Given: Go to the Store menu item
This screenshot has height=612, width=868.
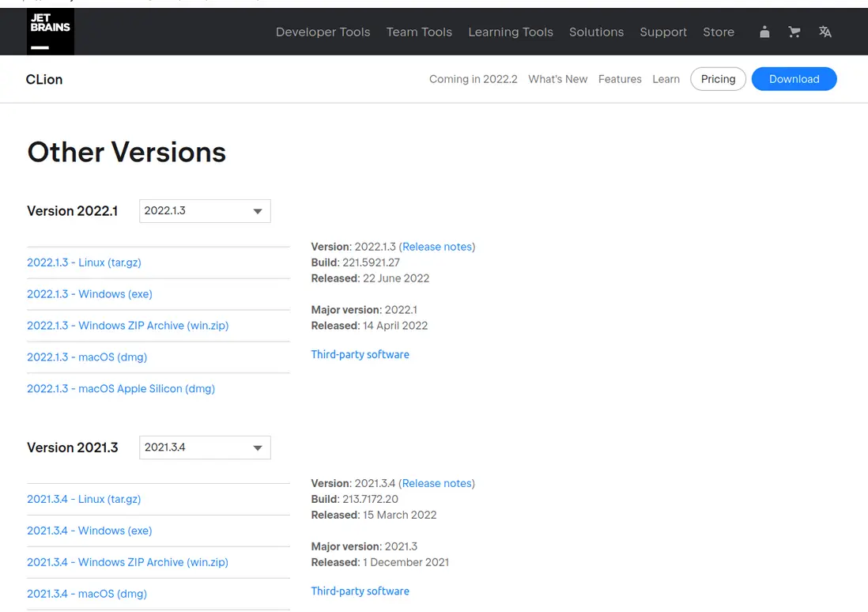Looking at the screenshot, I should click(719, 32).
